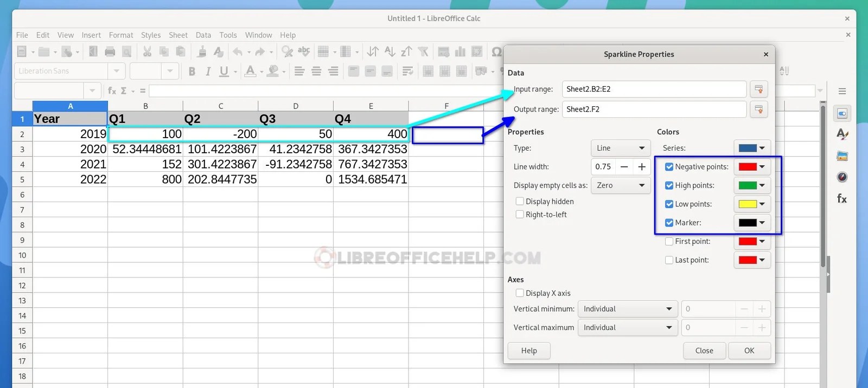Viewport: 868px width, 388px height.
Task: Click the Sort Ascending icon
Action: pyautogui.click(x=390, y=51)
